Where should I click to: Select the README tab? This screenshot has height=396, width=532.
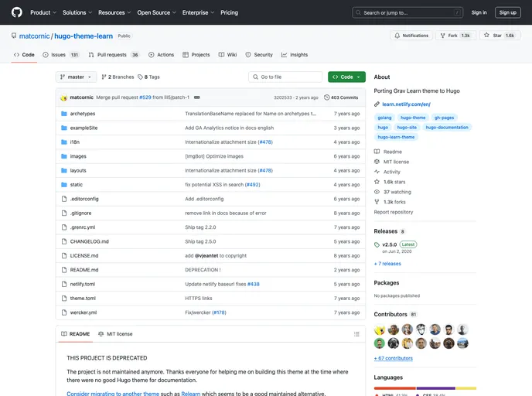coord(75,334)
